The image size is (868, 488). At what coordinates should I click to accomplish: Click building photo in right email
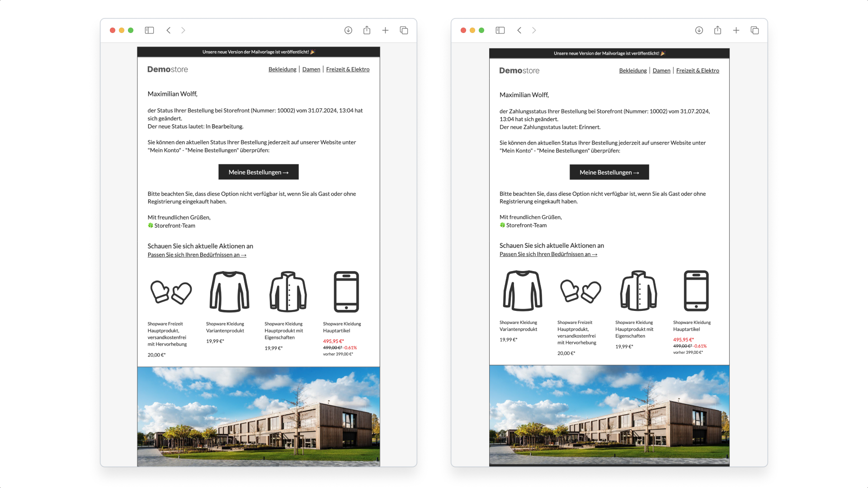click(x=609, y=415)
